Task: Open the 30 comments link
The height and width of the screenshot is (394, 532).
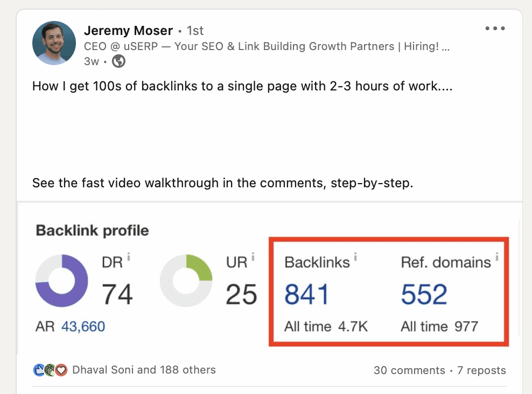Action: click(x=409, y=370)
